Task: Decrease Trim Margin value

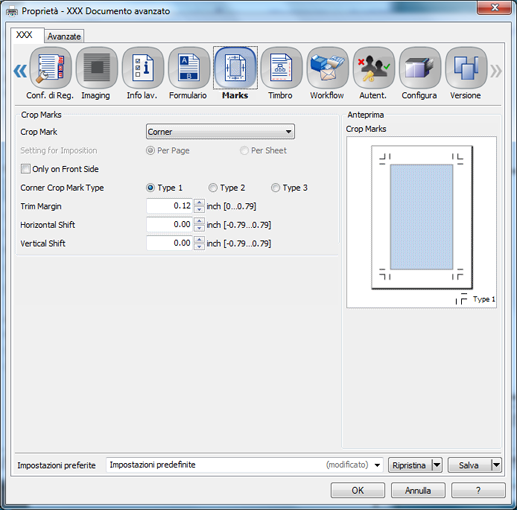Action: tap(199, 210)
